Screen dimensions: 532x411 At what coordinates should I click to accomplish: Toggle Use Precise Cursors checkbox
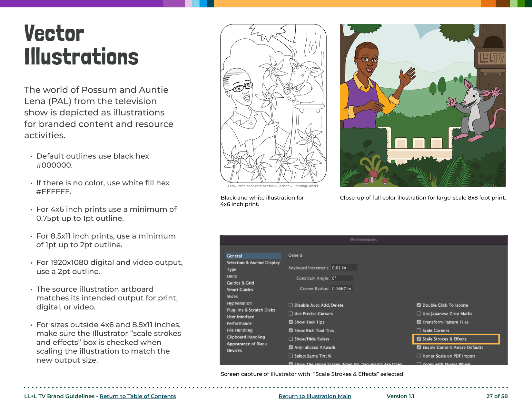click(291, 313)
